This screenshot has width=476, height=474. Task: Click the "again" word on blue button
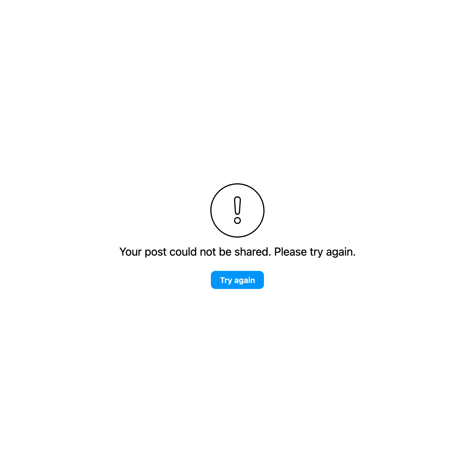coord(244,281)
